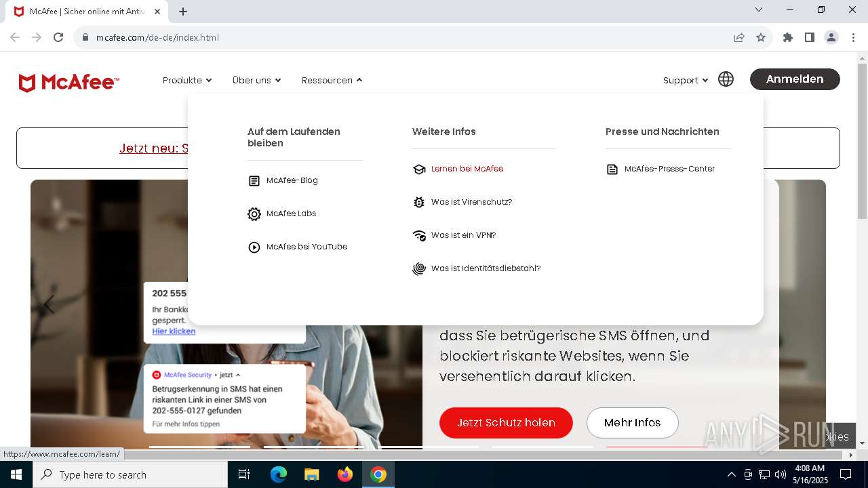This screenshot has height=488, width=868.
Task: Open the Chrome profile avatar
Action: (x=831, y=37)
